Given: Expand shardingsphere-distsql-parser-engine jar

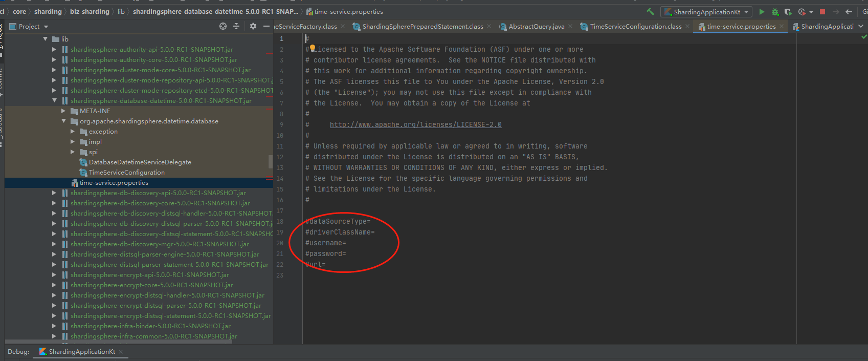Looking at the screenshot, I should pos(54,254).
